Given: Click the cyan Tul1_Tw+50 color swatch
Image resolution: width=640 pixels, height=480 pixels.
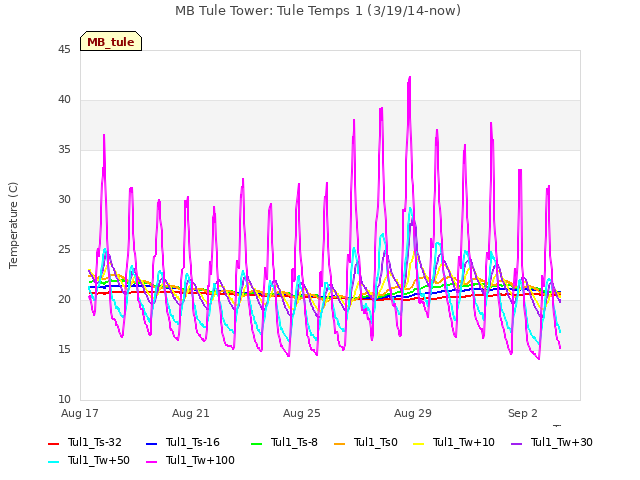Looking at the screenshot, I should coord(53,461).
